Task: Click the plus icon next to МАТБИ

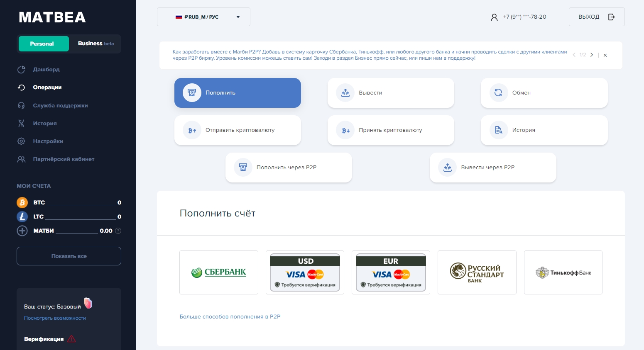Action: (x=22, y=231)
